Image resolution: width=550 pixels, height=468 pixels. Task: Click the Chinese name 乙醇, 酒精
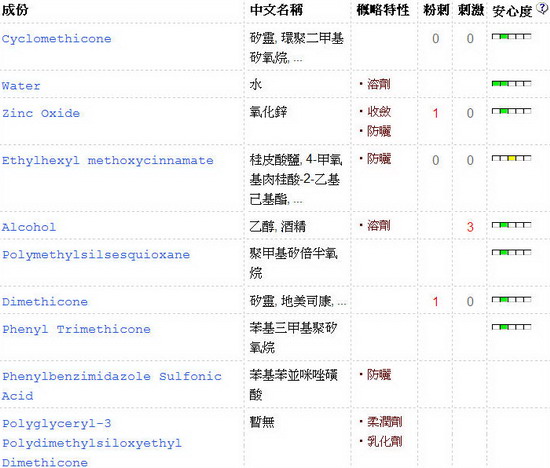pos(277,226)
